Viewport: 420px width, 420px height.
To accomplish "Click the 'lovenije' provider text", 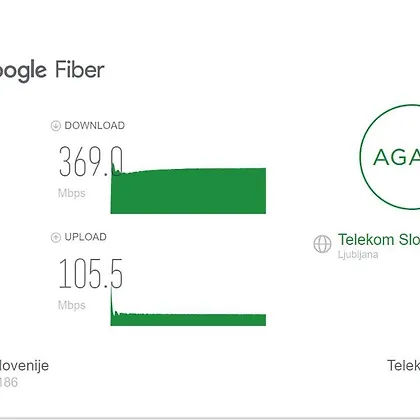I will point(24,366).
